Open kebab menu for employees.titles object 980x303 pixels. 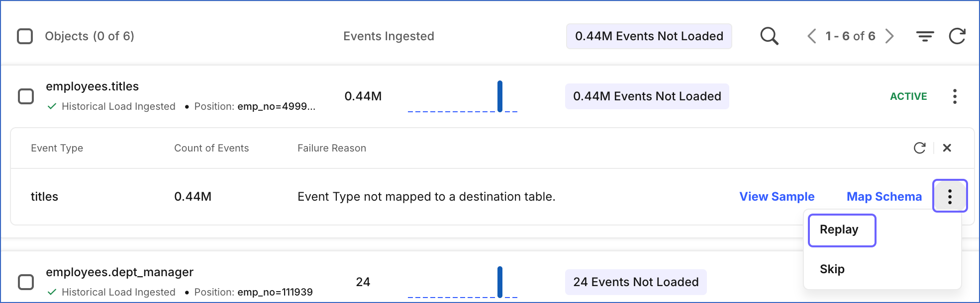tap(955, 96)
